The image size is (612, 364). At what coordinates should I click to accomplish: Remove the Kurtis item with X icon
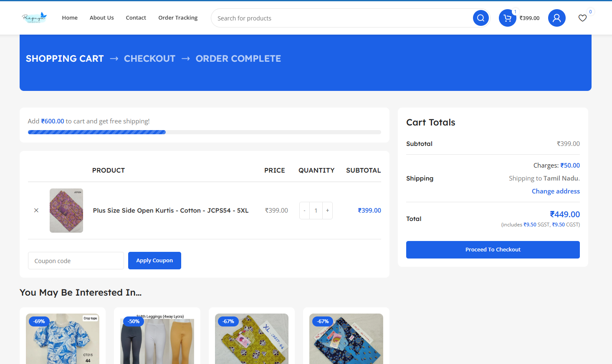pyautogui.click(x=36, y=211)
